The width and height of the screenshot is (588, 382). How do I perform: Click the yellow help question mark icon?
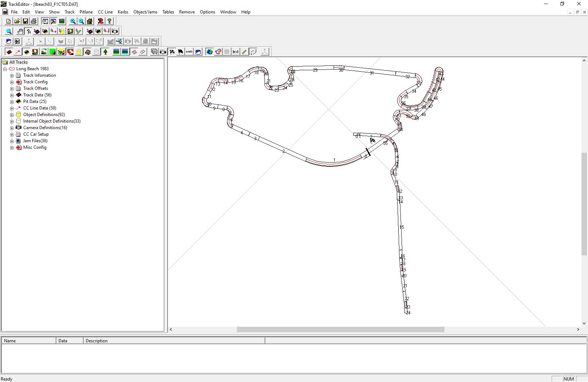[109, 21]
